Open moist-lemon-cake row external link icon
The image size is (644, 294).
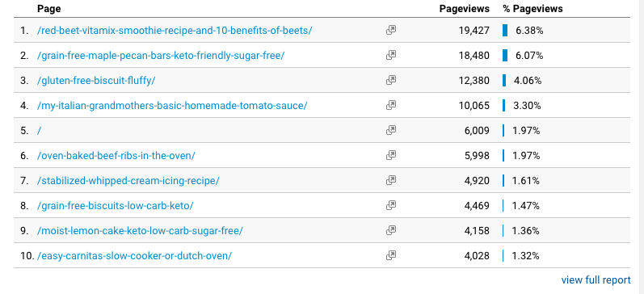coord(391,230)
